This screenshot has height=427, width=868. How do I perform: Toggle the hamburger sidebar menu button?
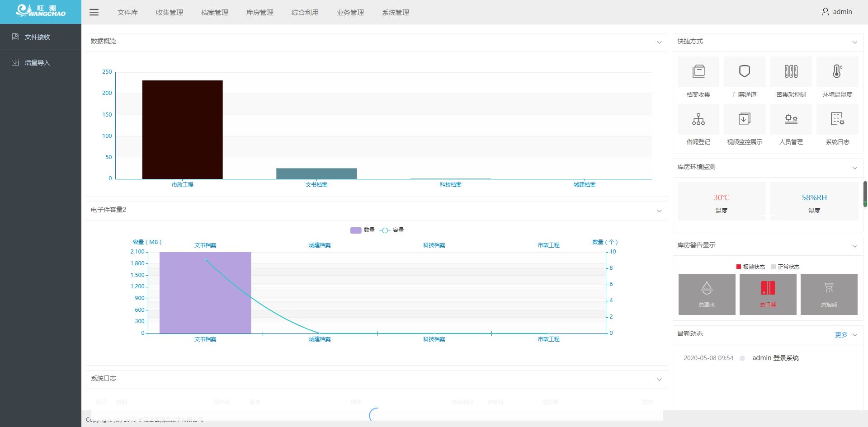point(94,12)
